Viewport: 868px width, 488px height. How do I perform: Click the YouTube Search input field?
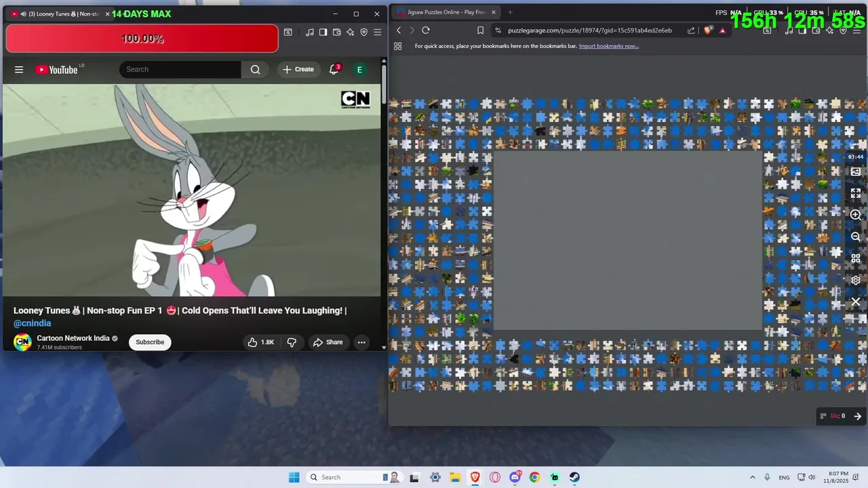[180, 69]
